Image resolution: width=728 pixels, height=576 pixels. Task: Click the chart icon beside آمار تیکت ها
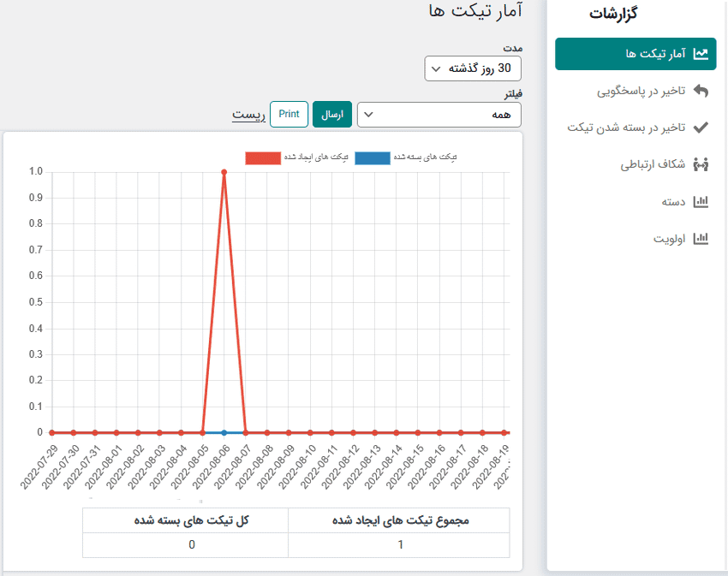pyautogui.click(x=700, y=54)
